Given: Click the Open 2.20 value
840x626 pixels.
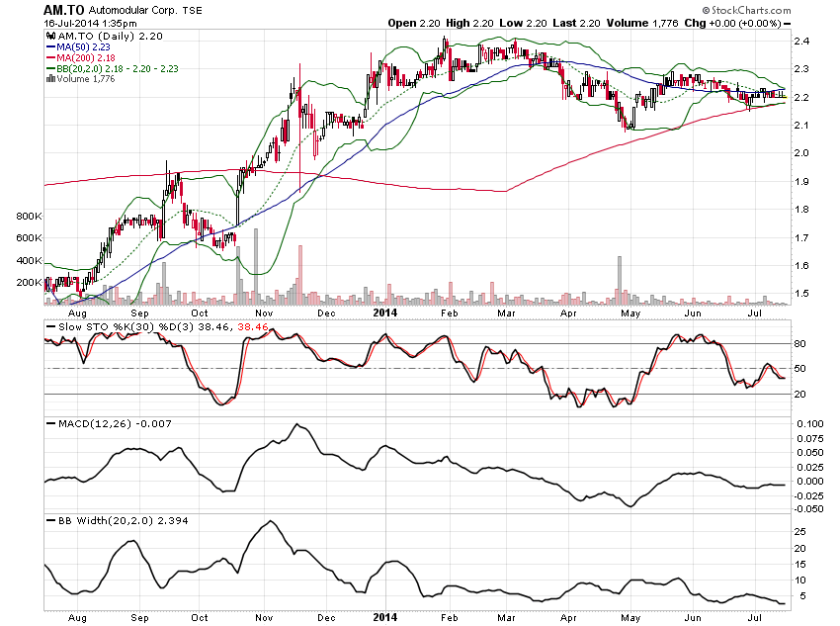Looking at the screenshot, I should coord(413,23).
